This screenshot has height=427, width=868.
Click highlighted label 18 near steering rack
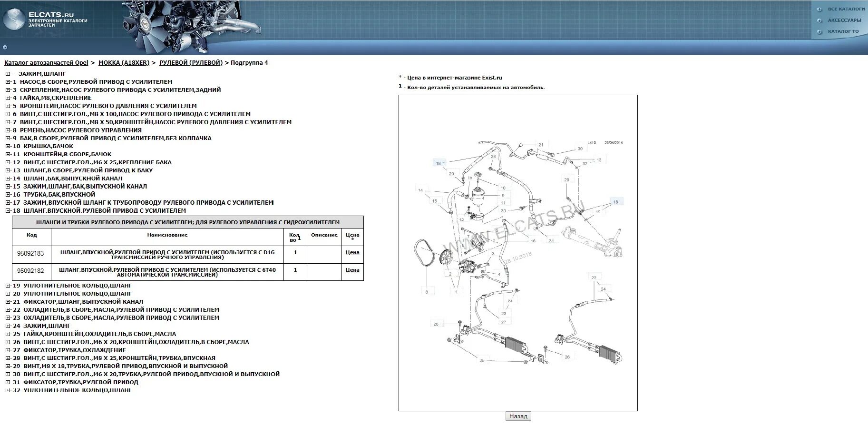[615, 202]
